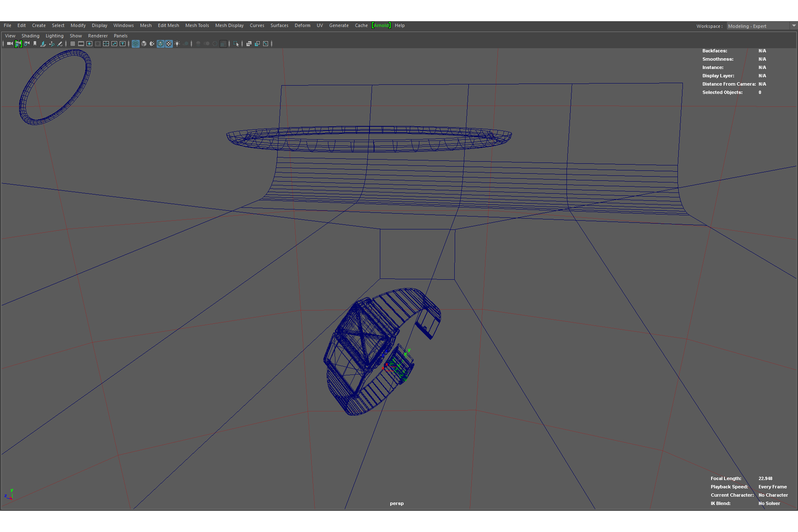
Task: Enable the Film Gate icon
Action: coord(81,44)
